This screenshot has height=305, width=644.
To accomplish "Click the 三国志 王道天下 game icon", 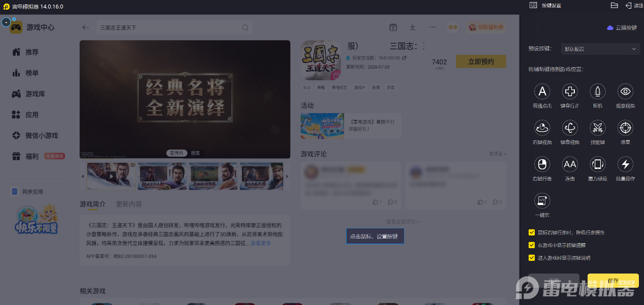I will tap(321, 60).
